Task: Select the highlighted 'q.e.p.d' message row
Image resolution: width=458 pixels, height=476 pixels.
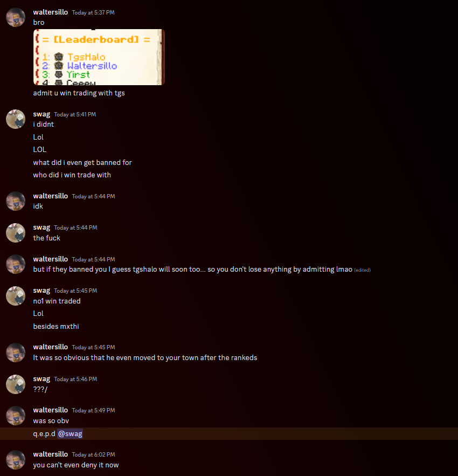Action: coord(229,434)
